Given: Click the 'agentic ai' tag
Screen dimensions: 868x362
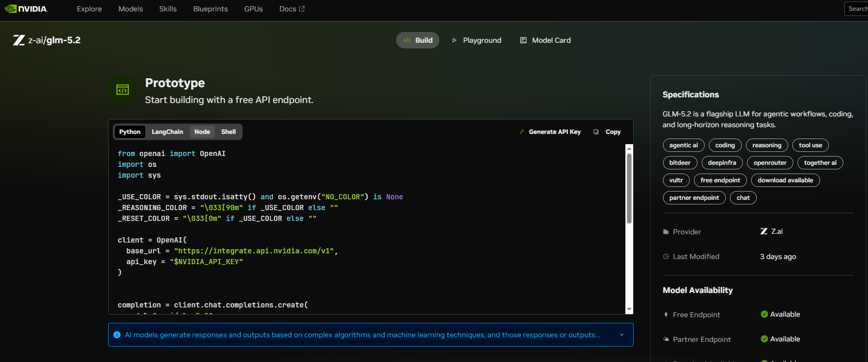Looking at the screenshot, I should click(x=684, y=145).
